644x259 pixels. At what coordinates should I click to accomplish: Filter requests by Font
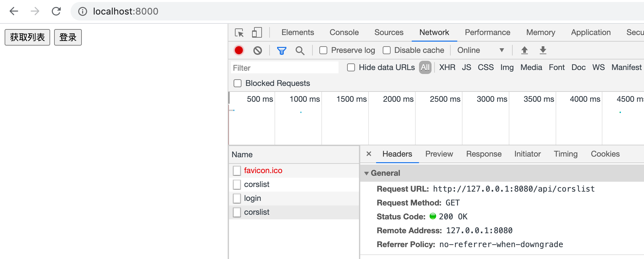(557, 67)
